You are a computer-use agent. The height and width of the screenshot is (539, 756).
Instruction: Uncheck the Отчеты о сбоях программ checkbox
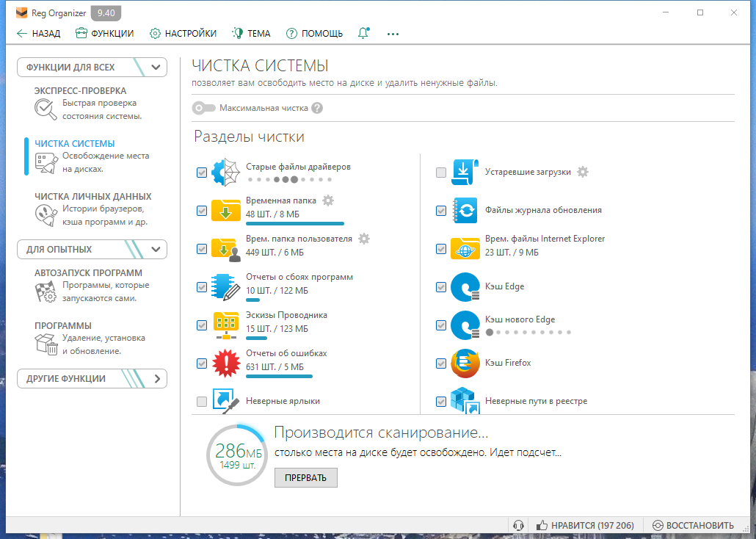[x=202, y=287]
